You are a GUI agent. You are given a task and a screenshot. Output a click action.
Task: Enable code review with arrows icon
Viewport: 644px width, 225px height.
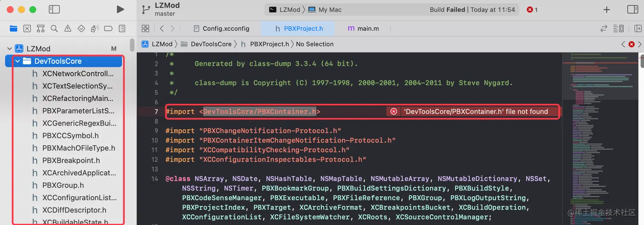(604, 28)
